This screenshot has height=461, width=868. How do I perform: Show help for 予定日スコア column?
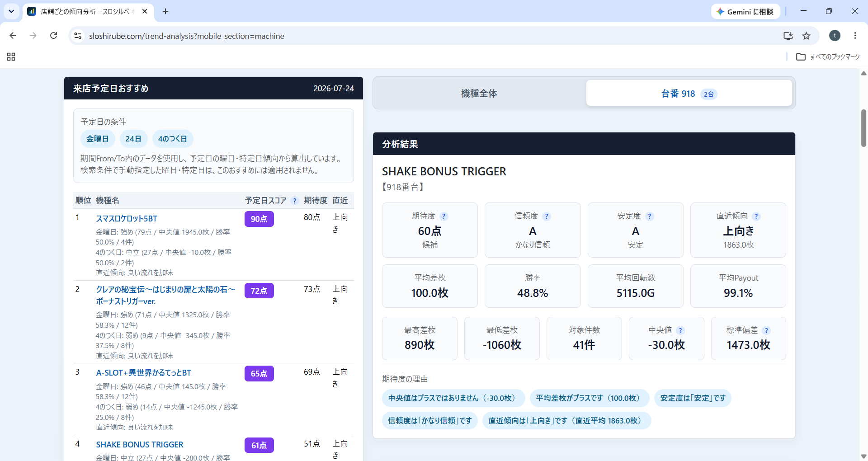(295, 201)
